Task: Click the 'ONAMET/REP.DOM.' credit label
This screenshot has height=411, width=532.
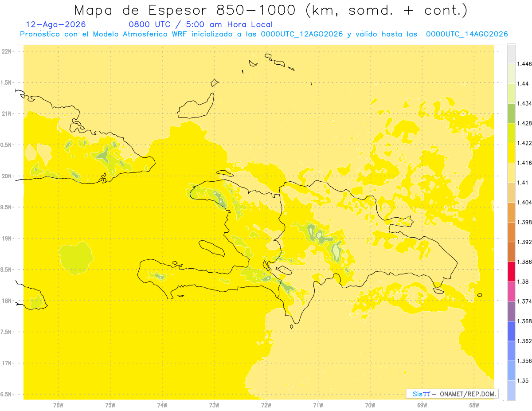Action: (467, 394)
